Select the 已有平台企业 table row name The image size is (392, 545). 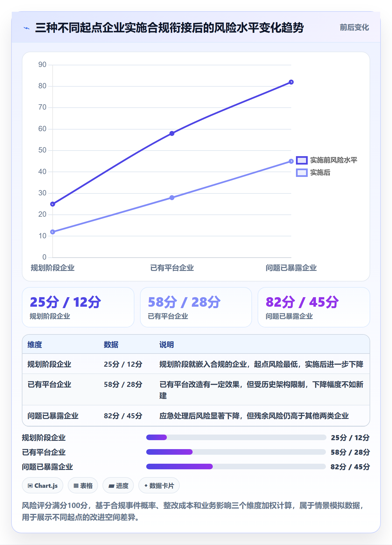pyautogui.click(x=49, y=384)
